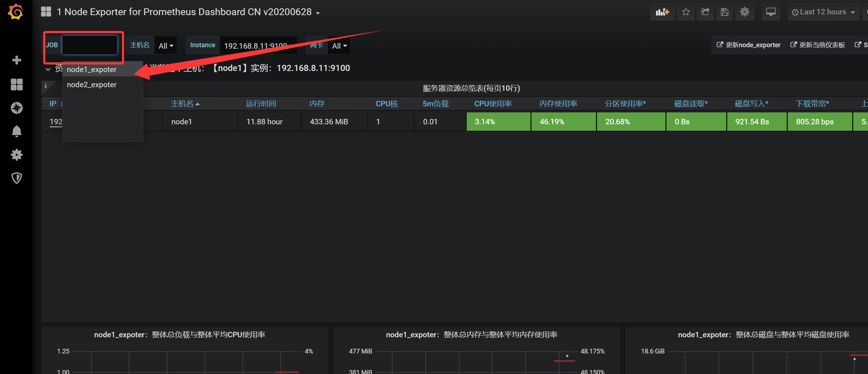Click the 46.19% memory usage cell
This screenshot has width=868, height=374.
pyautogui.click(x=564, y=122)
